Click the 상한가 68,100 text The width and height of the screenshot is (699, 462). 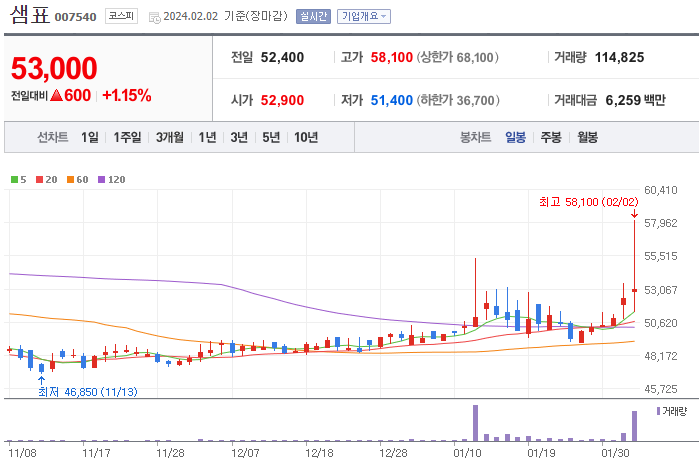coord(458,57)
